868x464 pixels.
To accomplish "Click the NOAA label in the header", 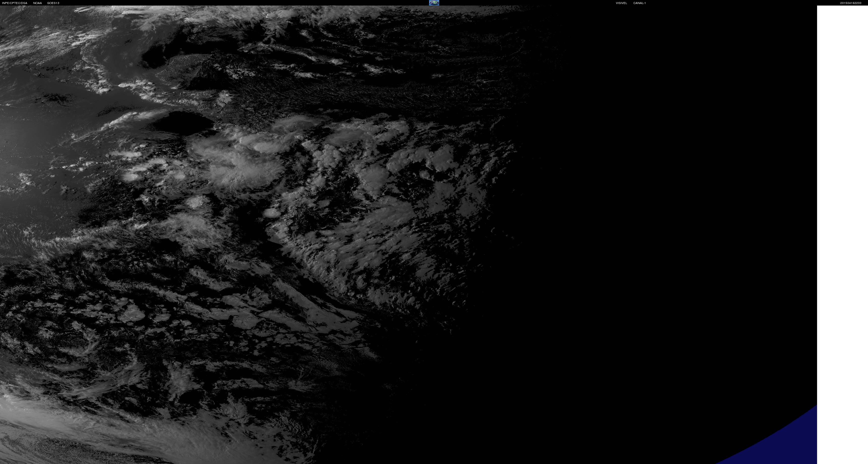I will point(37,3).
